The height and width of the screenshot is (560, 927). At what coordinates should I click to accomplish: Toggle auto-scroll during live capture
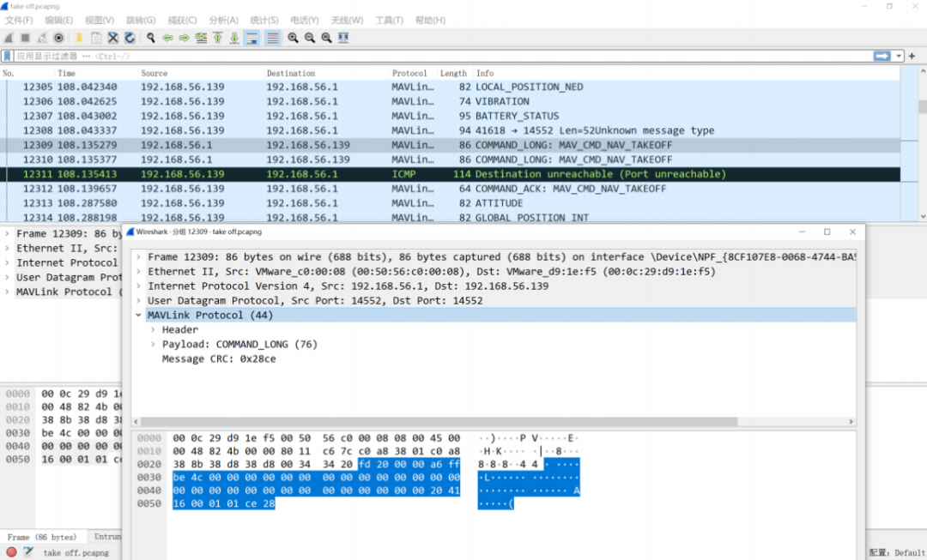(251, 38)
